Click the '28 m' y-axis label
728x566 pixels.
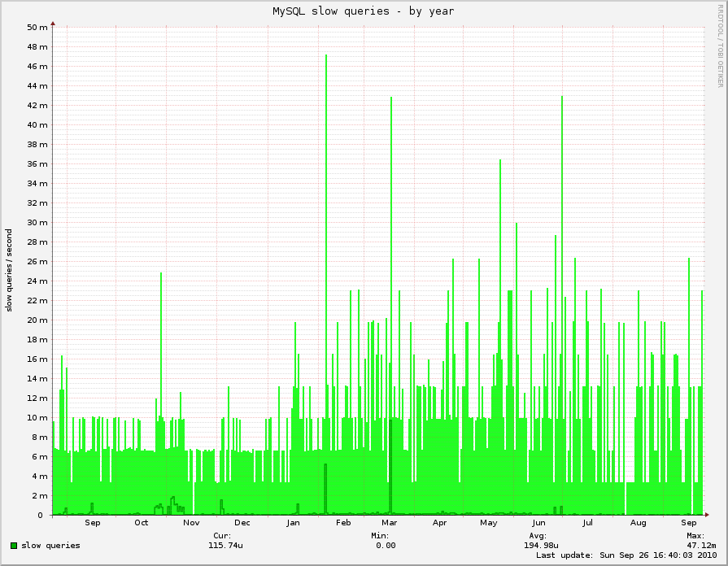(x=37, y=242)
